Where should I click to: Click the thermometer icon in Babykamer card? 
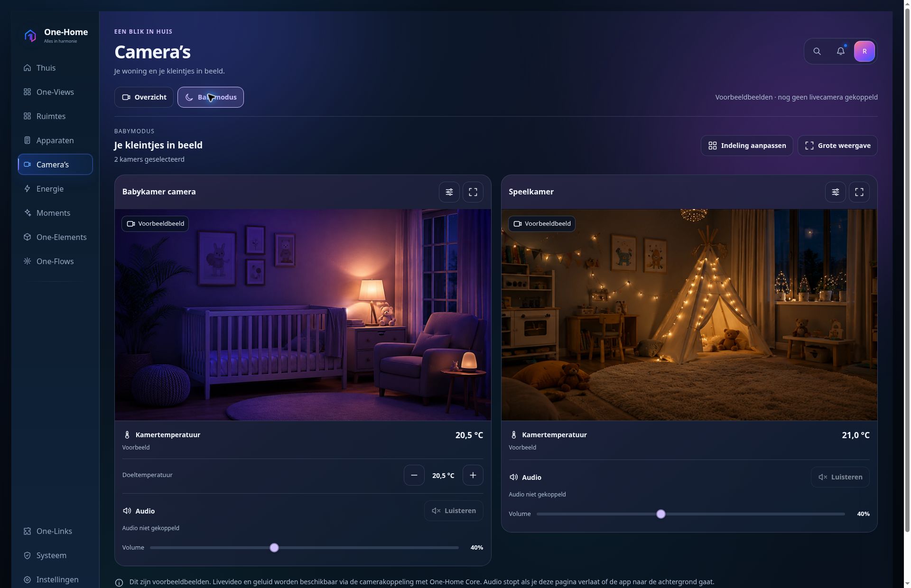coord(127,435)
